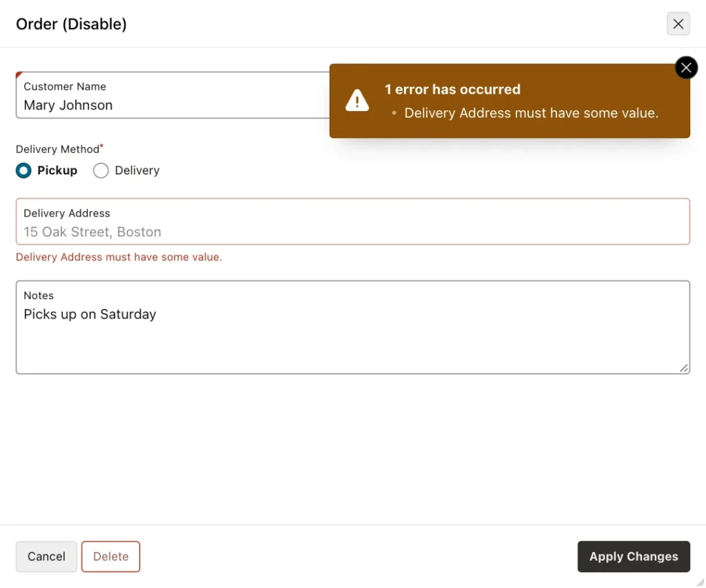Click the red inline error text below Delivery Address
This screenshot has width=706, height=588.
pyautogui.click(x=119, y=257)
